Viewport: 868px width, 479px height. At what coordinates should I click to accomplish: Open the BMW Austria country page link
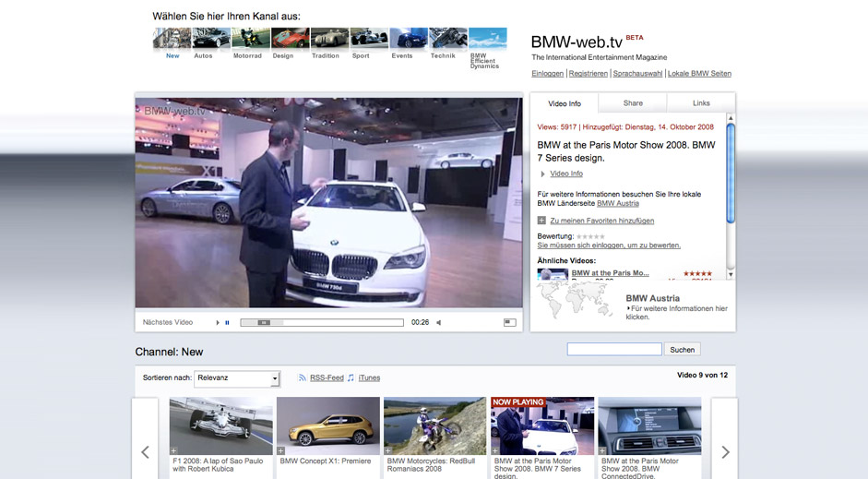coord(618,203)
